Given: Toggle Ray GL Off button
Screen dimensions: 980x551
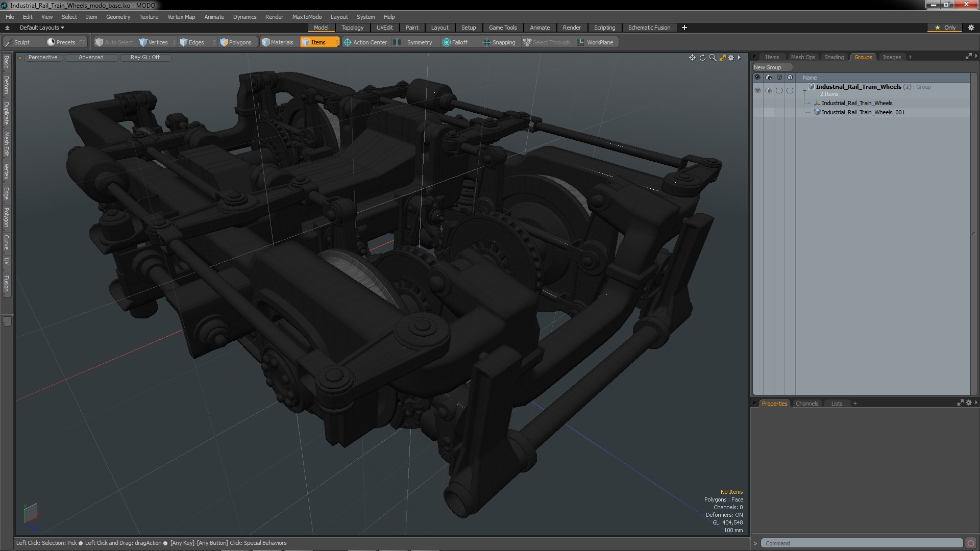Looking at the screenshot, I should (145, 57).
